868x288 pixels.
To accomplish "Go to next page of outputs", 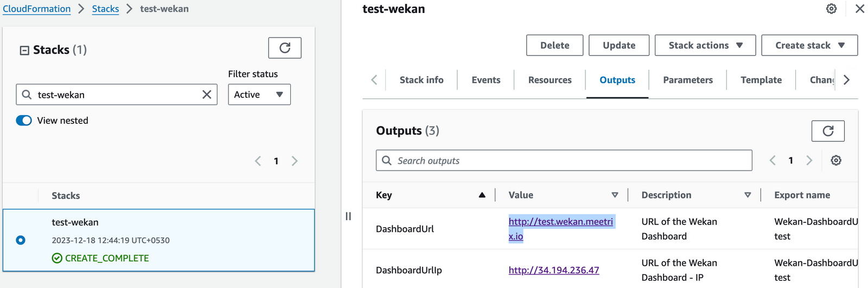I will pos(809,160).
